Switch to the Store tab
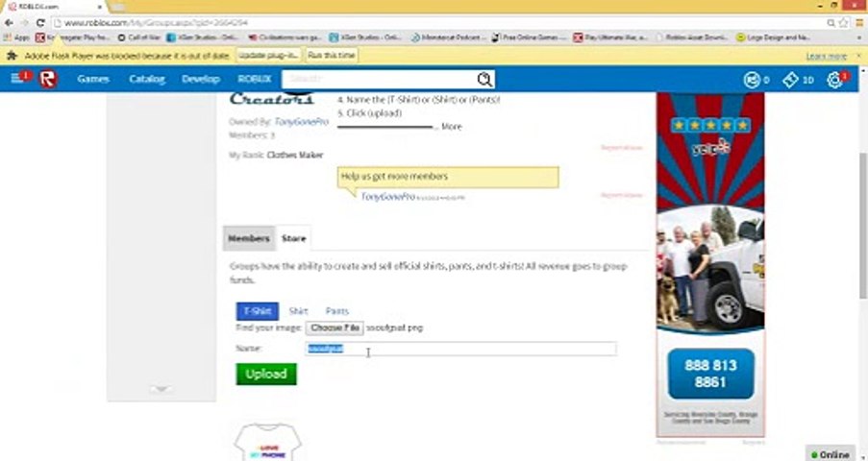868x461 pixels. pyautogui.click(x=293, y=238)
